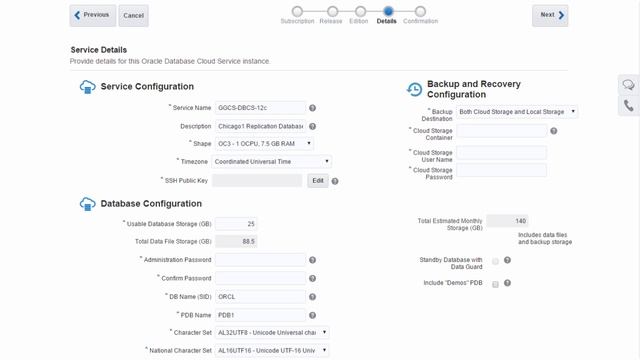Click the PDB Name field
The image size is (640, 360).
(x=260, y=315)
